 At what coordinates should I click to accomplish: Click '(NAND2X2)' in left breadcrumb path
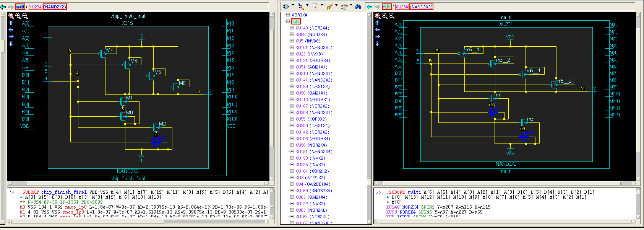[x=55, y=7]
